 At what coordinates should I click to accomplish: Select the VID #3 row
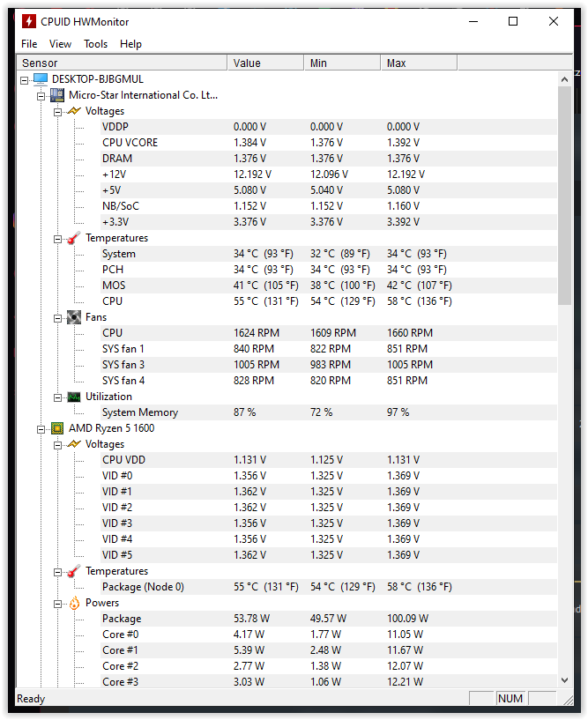pyautogui.click(x=329, y=523)
